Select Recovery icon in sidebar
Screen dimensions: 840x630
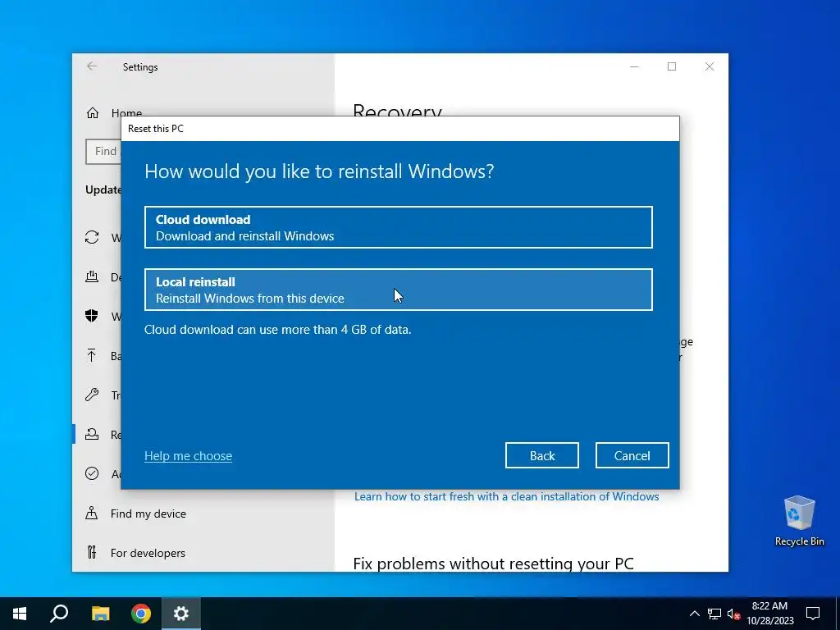point(92,434)
